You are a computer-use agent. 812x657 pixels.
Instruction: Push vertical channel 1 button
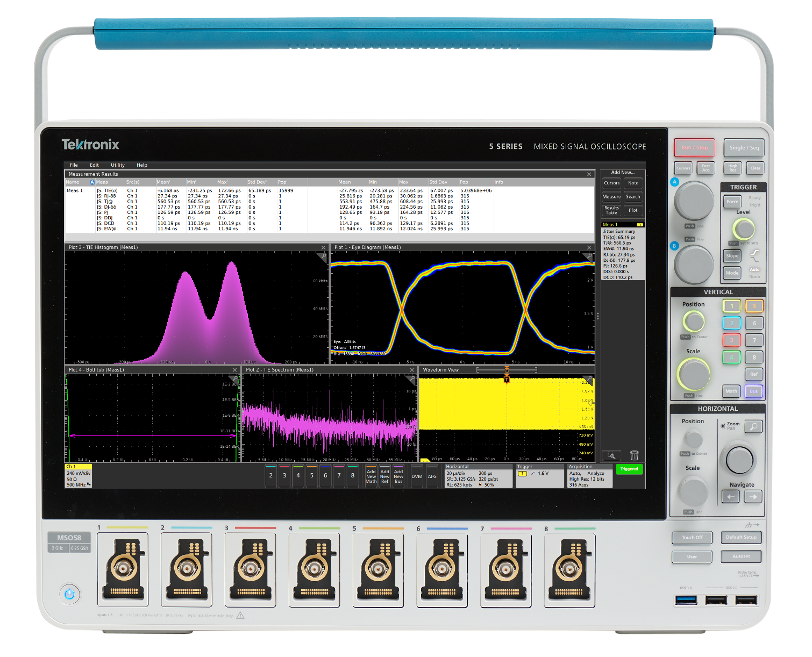[x=732, y=306]
